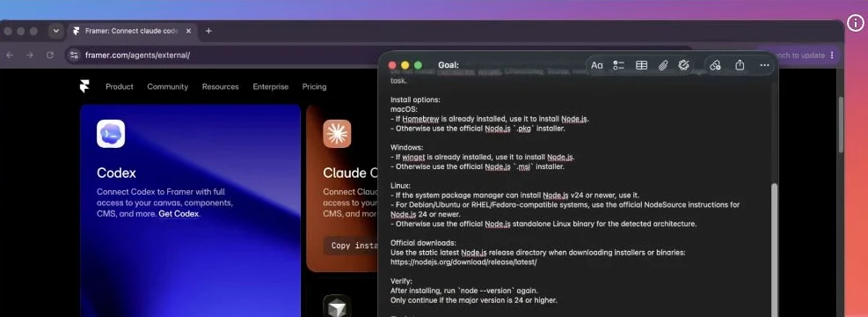Open the Notes more options ellipsis
Image resolution: width=868 pixels, height=317 pixels.
click(x=764, y=65)
